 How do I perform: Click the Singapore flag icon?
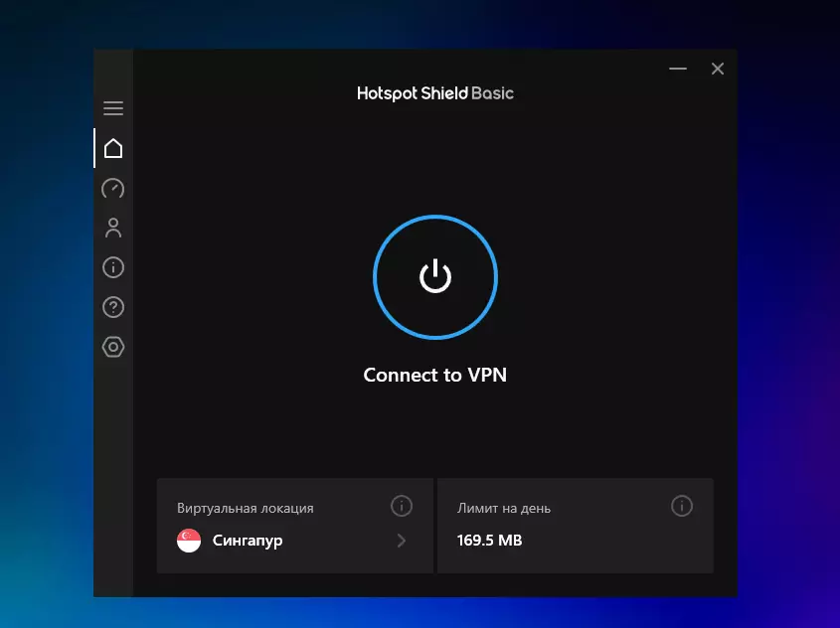pyautogui.click(x=189, y=541)
